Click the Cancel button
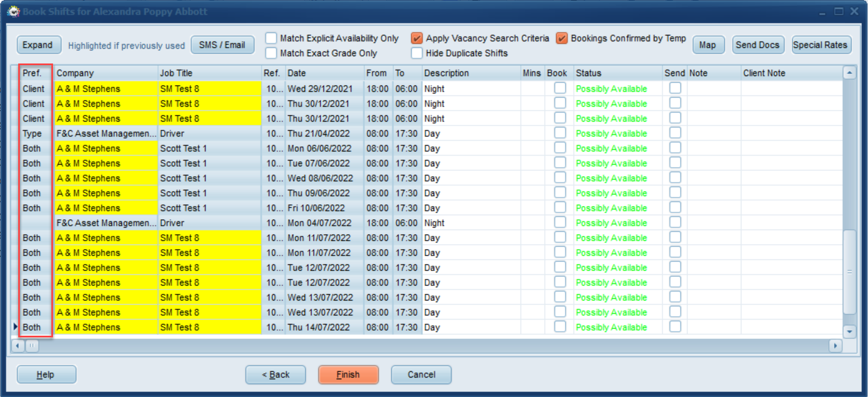 pyautogui.click(x=421, y=374)
